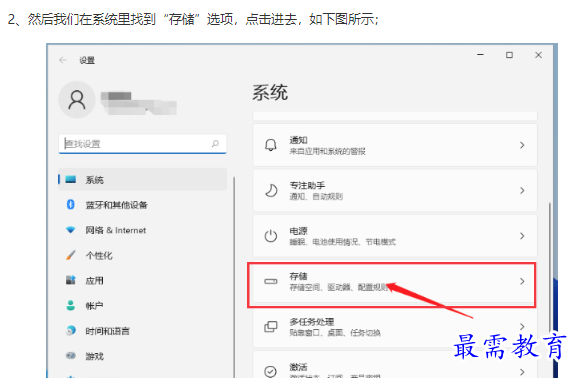Click the Wi-Fi network icon

click(x=70, y=230)
